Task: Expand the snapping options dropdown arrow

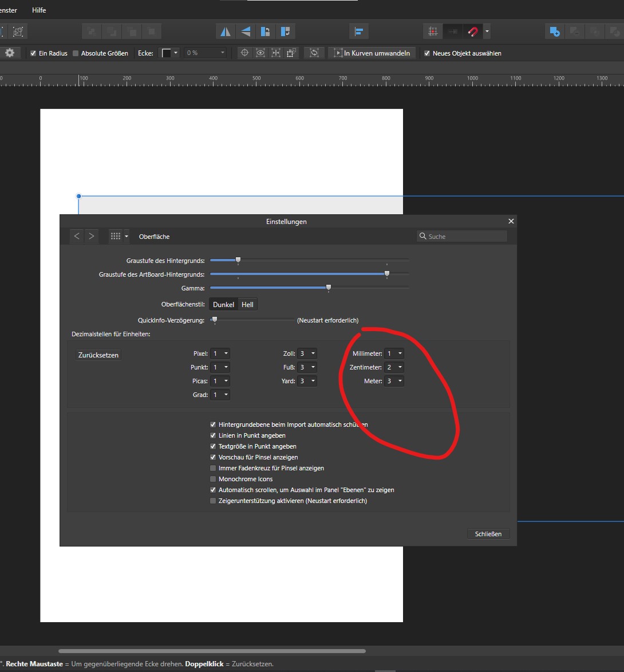Action: coord(487,32)
